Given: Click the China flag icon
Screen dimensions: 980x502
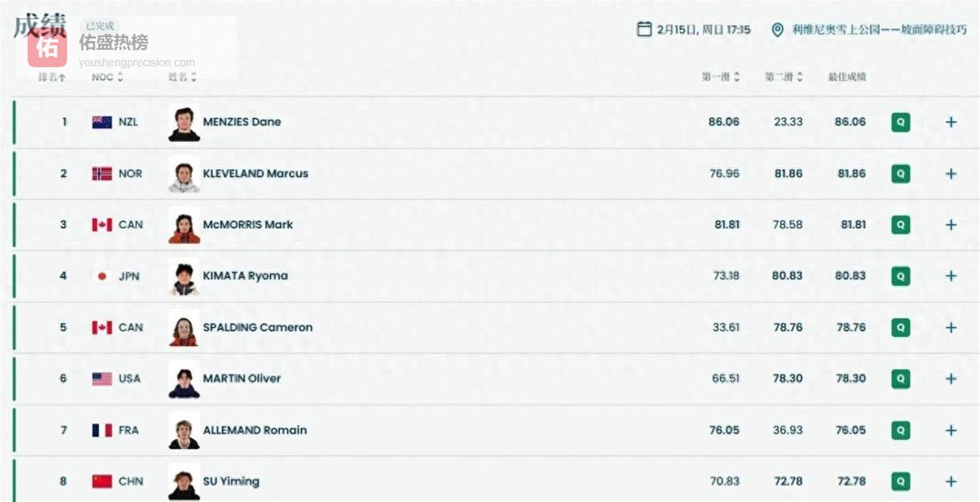Looking at the screenshot, I should coord(102,481).
